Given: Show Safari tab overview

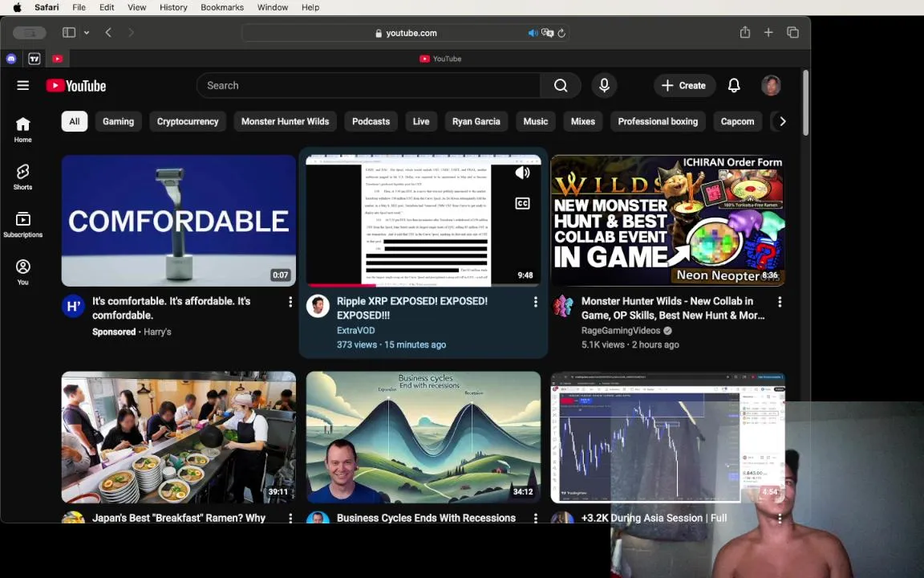Looking at the screenshot, I should point(792,32).
